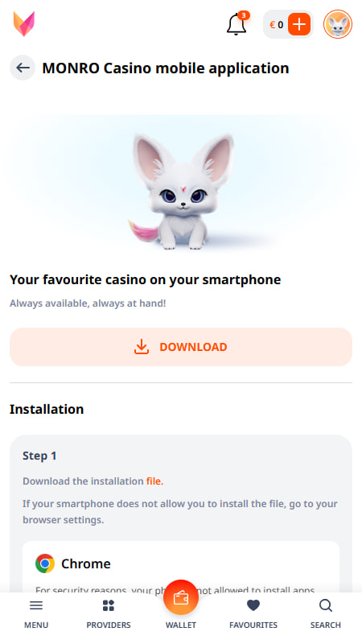The width and height of the screenshot is (362, 644).
Task: Click the euro balance display
Action: [x=276, y=25]
